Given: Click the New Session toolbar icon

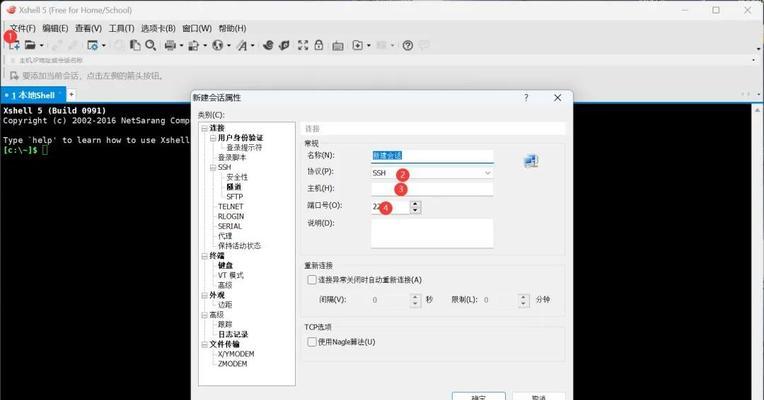Looking at the screenshot, I should [14, 45].
